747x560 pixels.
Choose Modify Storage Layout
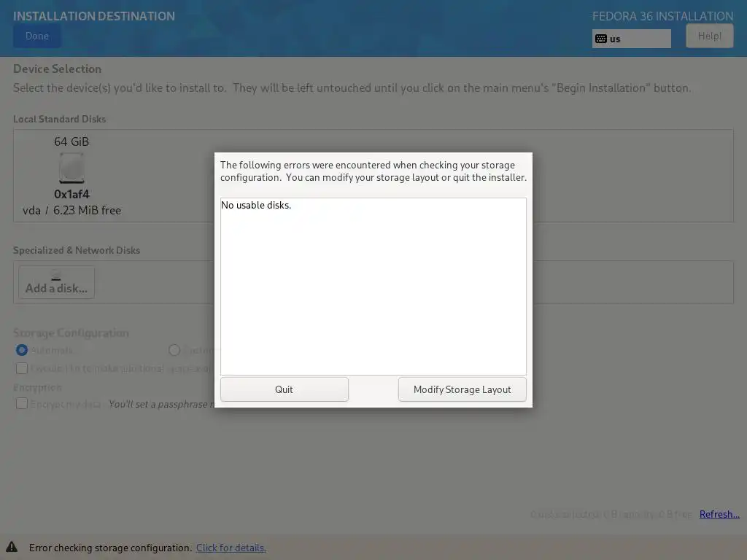(x=462, y=389)
